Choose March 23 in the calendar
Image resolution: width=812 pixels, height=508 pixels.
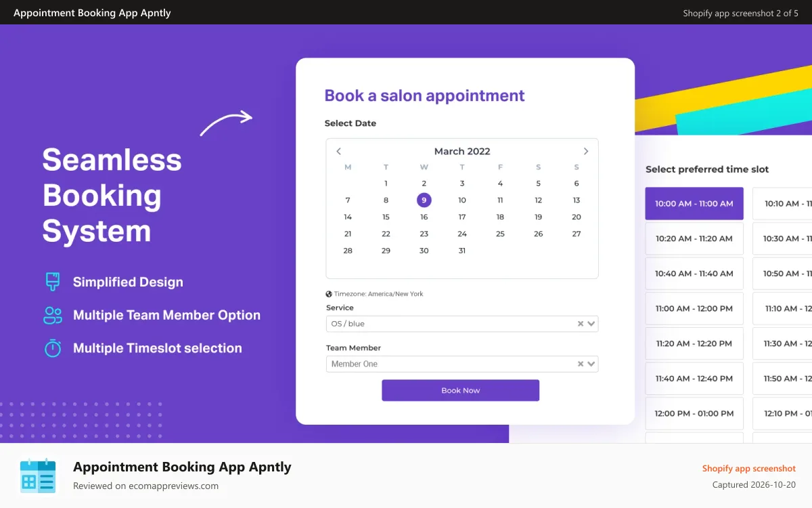click(x=424, y=234)
